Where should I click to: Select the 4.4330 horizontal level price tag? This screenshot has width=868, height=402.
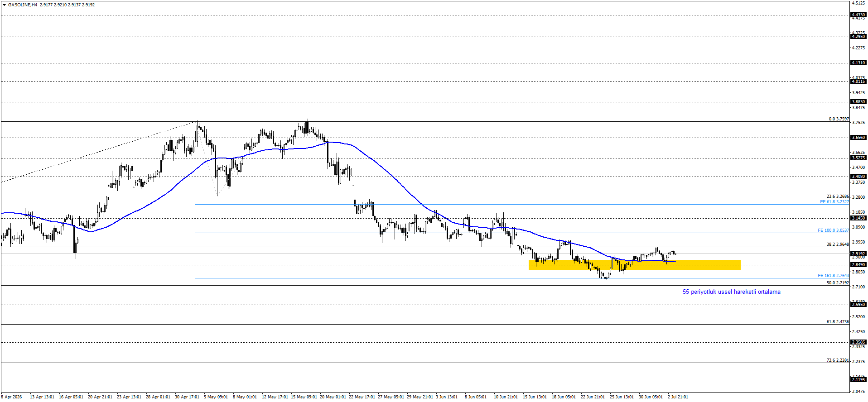click(858, 15)
